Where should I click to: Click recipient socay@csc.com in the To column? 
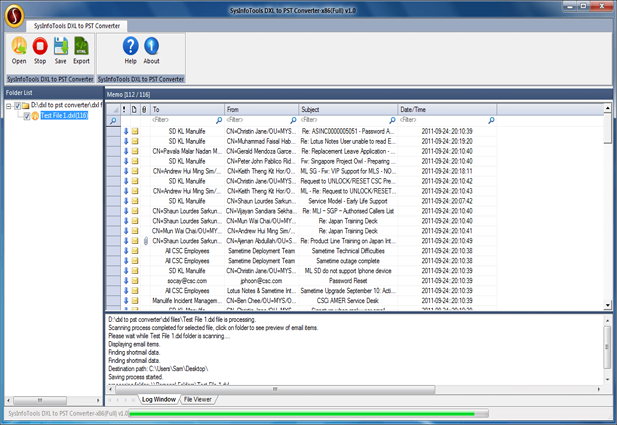(187, 281)
